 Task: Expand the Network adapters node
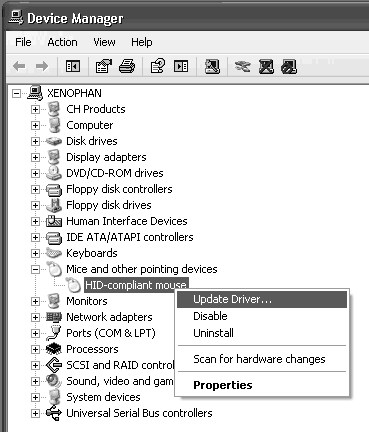35,317
